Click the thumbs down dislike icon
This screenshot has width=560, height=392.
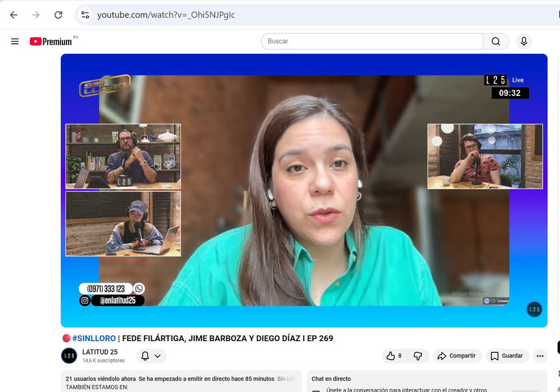pyautogui.click(x=419, y=356)
